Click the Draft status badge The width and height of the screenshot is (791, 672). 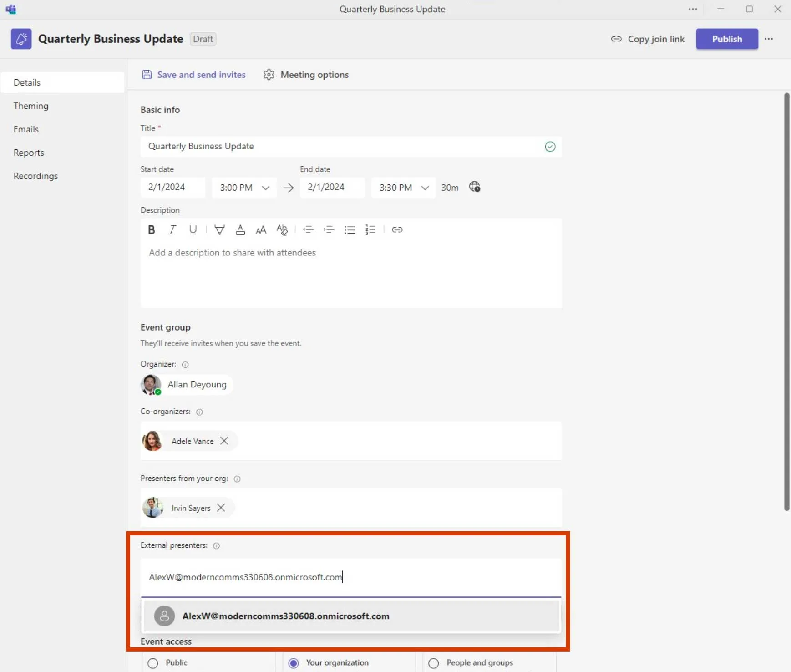[x=203, y=39]
